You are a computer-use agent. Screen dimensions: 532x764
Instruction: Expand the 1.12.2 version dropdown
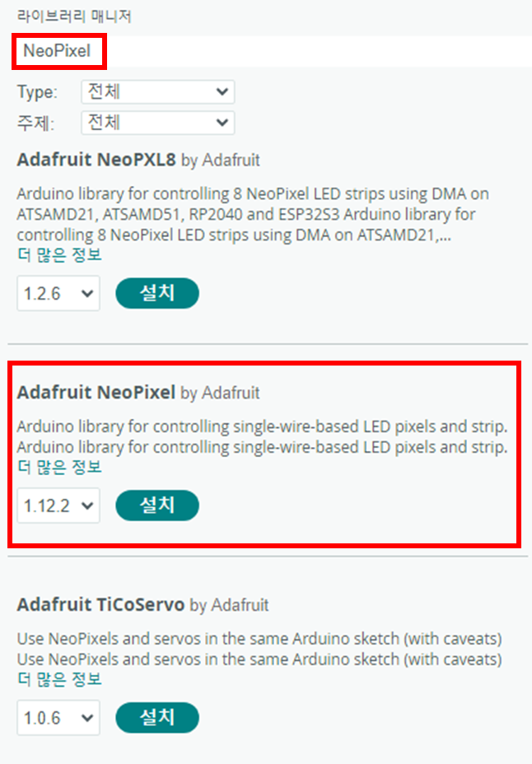tap(58, 506)
